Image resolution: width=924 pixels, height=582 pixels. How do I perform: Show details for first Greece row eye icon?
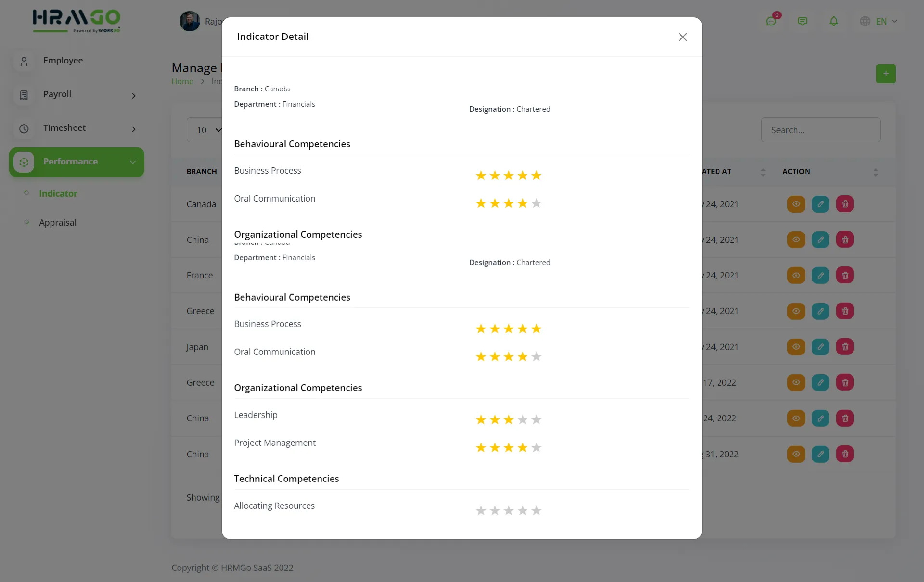(796, 311)
